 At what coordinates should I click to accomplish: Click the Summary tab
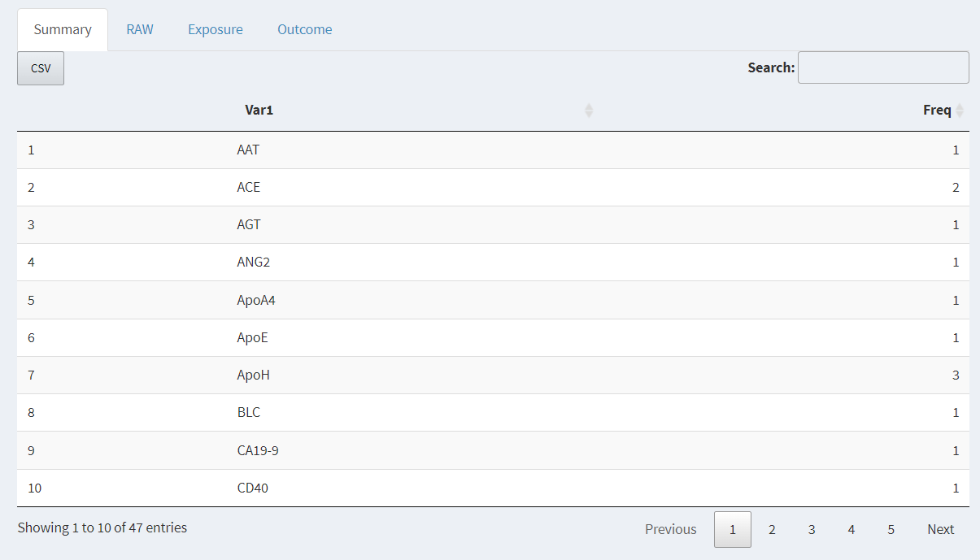tap(63, 30)
